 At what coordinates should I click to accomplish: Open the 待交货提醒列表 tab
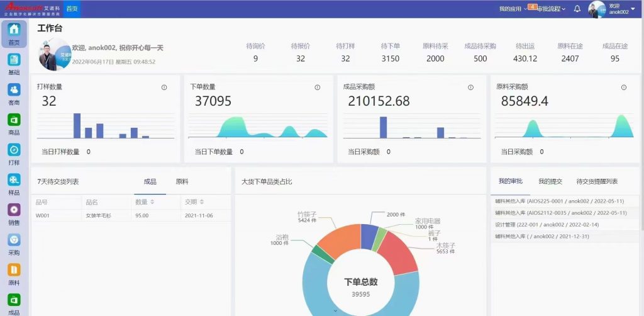click(597, 181)
